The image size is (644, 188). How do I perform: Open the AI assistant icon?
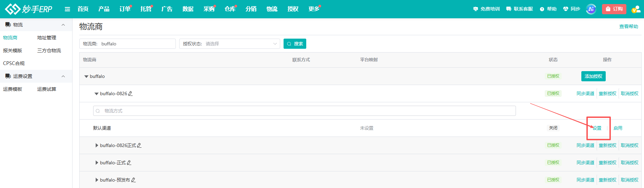(591, 9)
